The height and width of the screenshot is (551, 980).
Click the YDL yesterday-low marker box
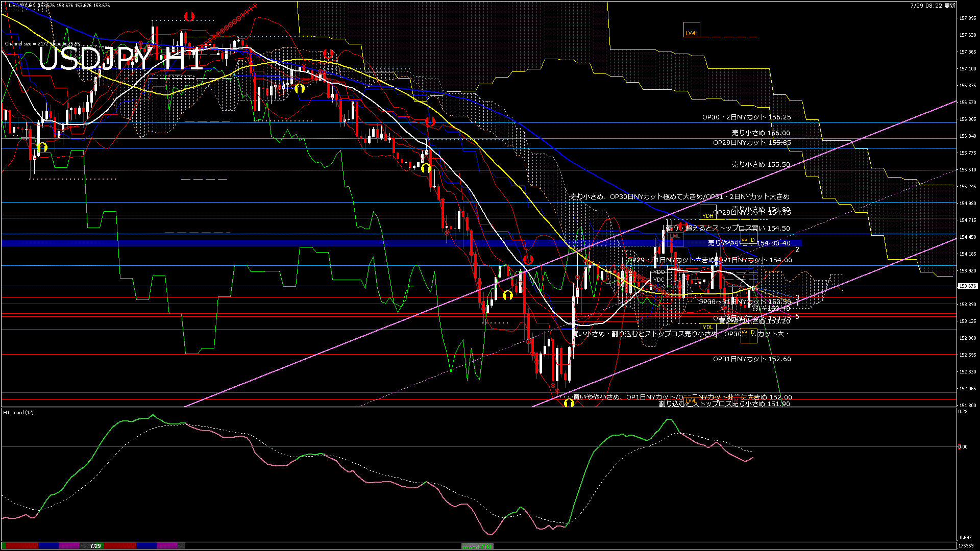[707, 327]
